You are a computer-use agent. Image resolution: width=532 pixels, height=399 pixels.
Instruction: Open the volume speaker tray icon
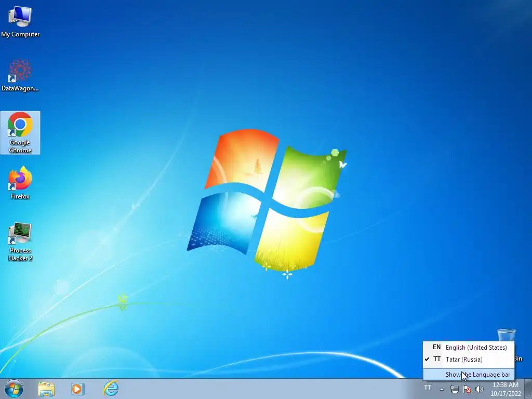(480, 389)
